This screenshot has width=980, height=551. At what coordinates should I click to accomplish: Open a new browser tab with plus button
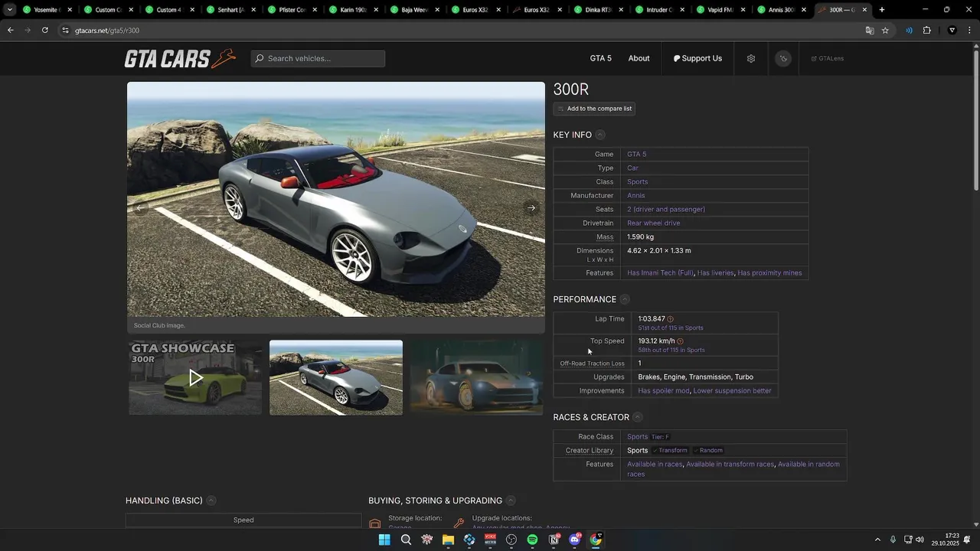(x=882, y=10)
